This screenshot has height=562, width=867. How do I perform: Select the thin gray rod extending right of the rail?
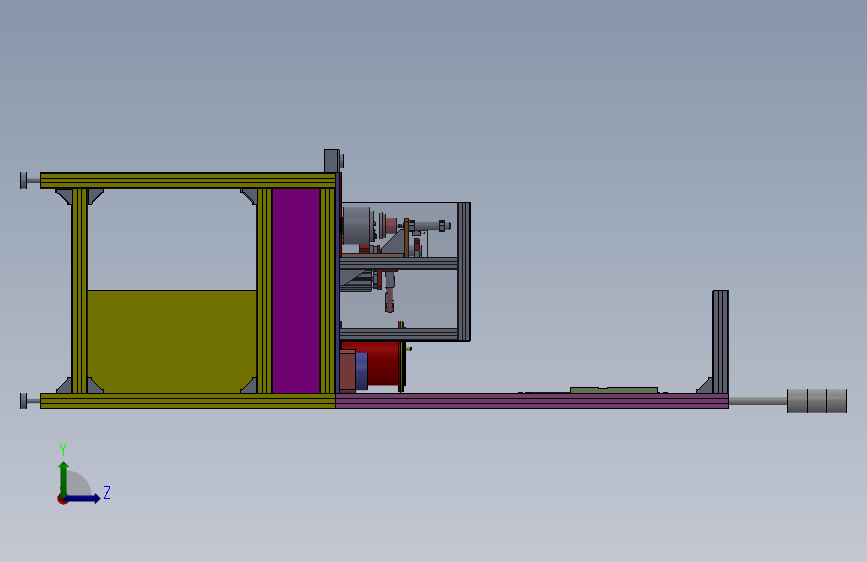point(758,400)
